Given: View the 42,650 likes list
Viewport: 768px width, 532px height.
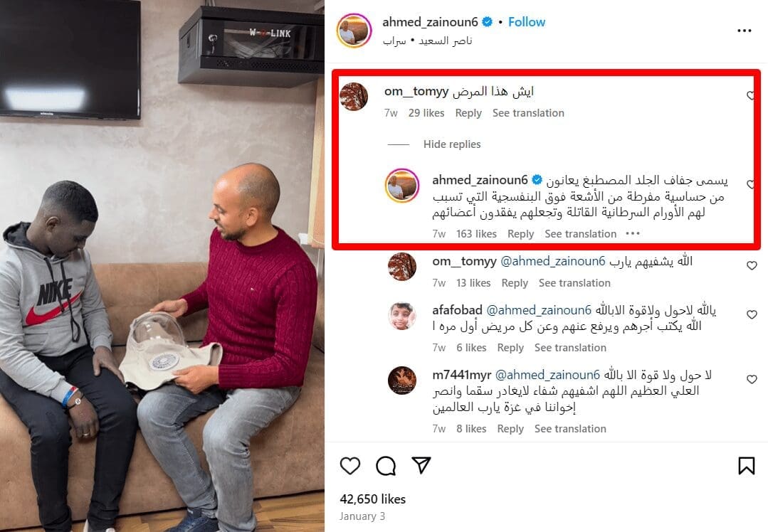Looking at the screenshot, I should [x=373, y=499].
